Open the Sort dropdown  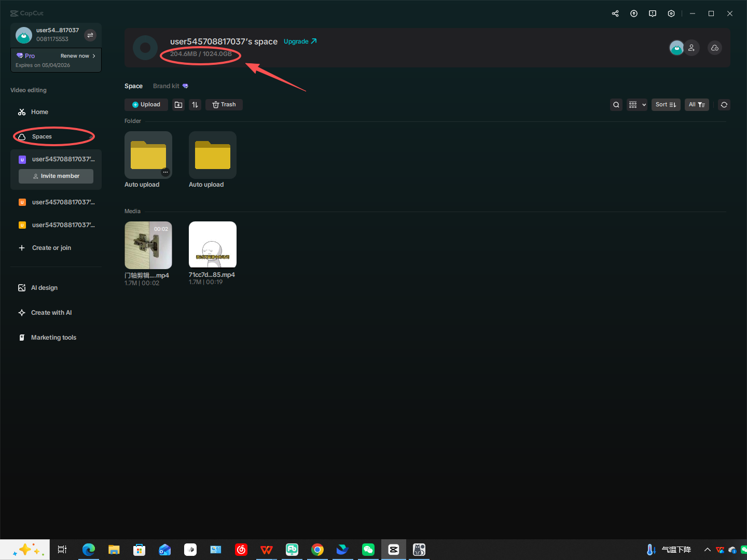(666, 105)
